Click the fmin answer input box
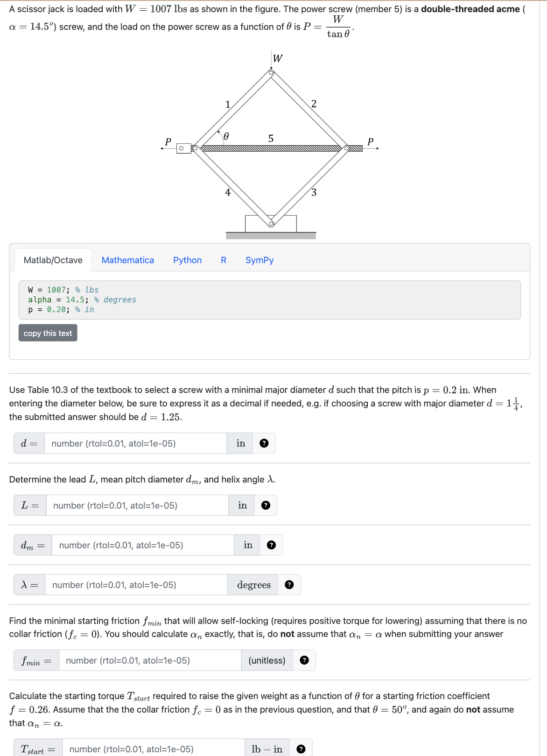 point(149,660)
